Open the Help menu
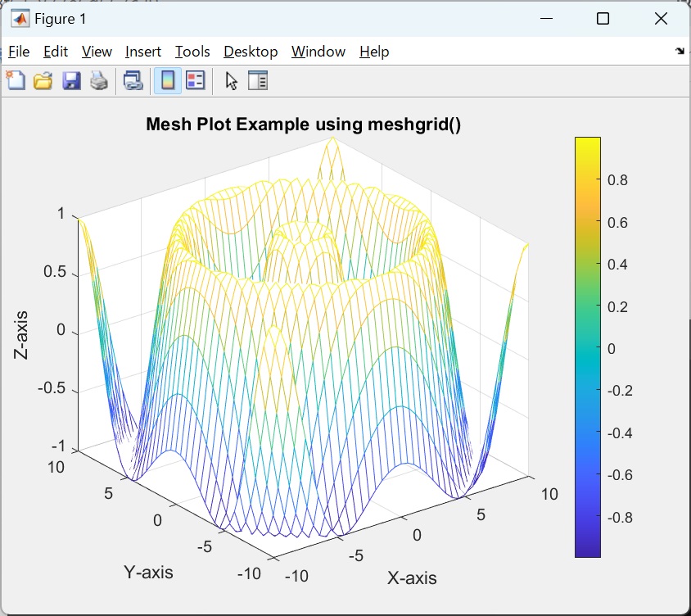The height and width of the screenshot is (616, 691). click(374, 52)
